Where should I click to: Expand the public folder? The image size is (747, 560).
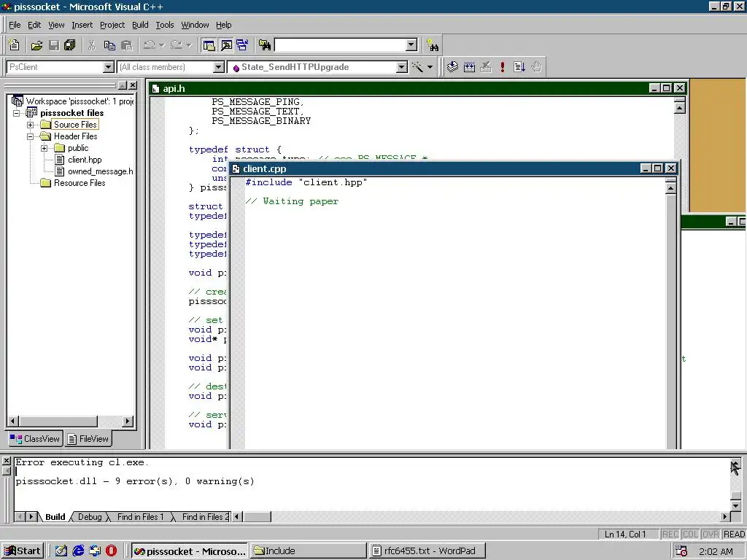(44, 148)
